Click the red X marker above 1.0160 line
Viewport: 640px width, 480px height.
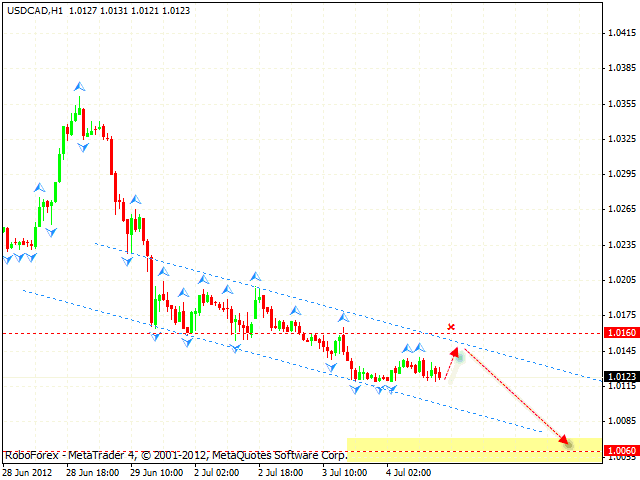(x=452, y=327)
